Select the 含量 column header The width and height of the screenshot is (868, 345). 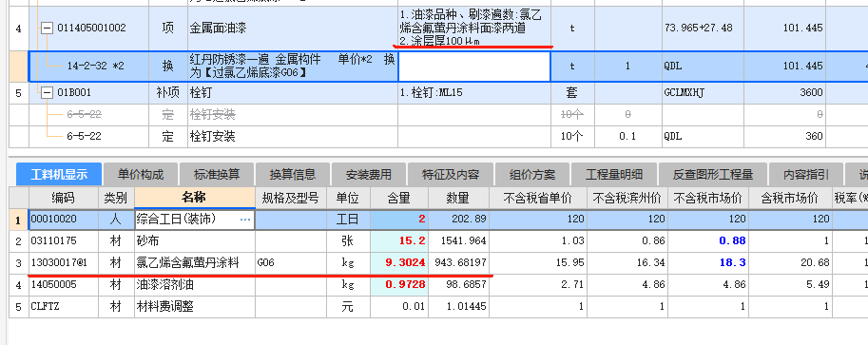398,198
